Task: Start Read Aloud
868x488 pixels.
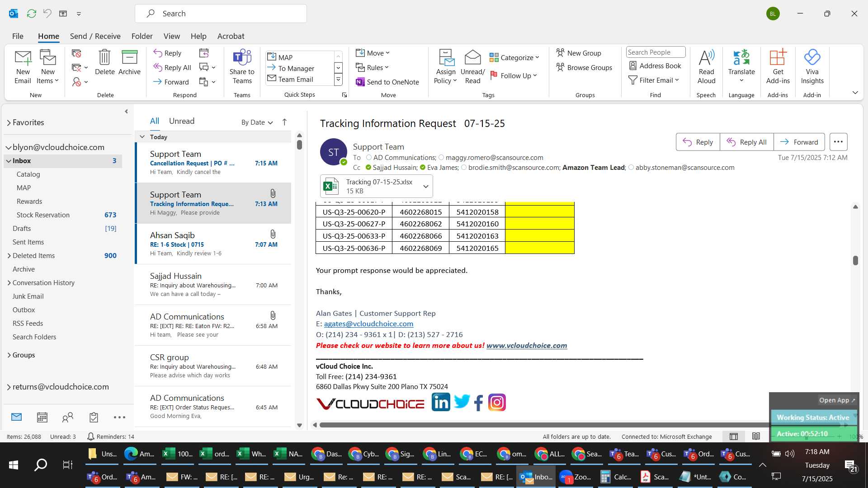Action: (x=706, y=67)
